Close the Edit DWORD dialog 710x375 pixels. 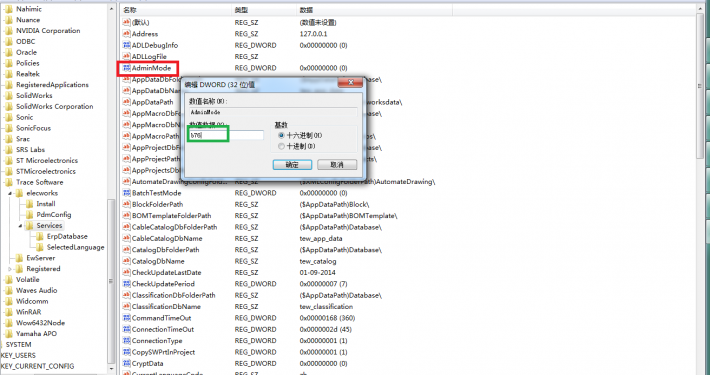(350, 83)
